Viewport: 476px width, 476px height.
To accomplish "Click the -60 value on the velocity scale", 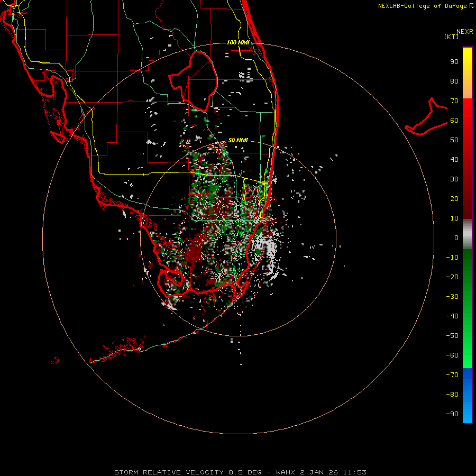I will (x=452, y=355).
